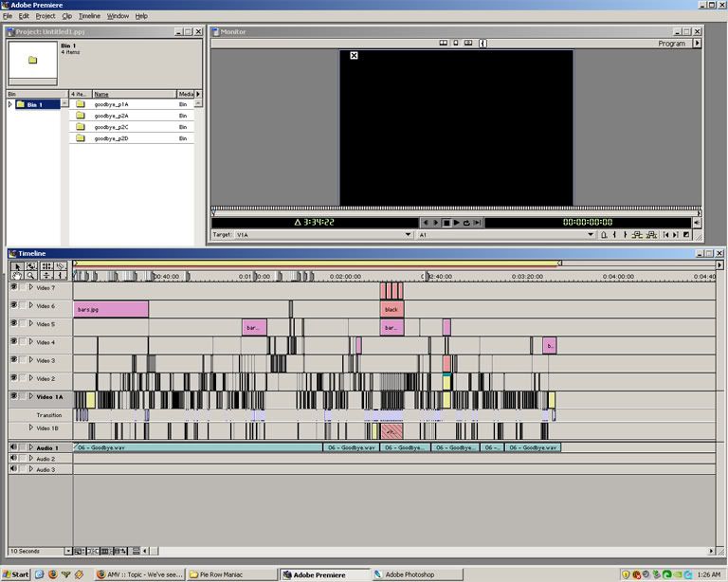Hide the Video 6 track eye icon

(14, 305)
